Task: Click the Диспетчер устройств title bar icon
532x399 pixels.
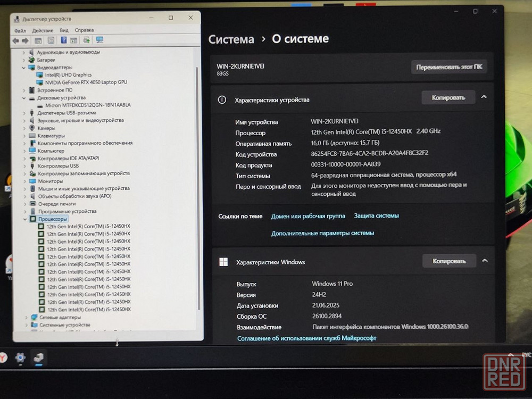Action: pyautogui.click(x=16, y=19)
